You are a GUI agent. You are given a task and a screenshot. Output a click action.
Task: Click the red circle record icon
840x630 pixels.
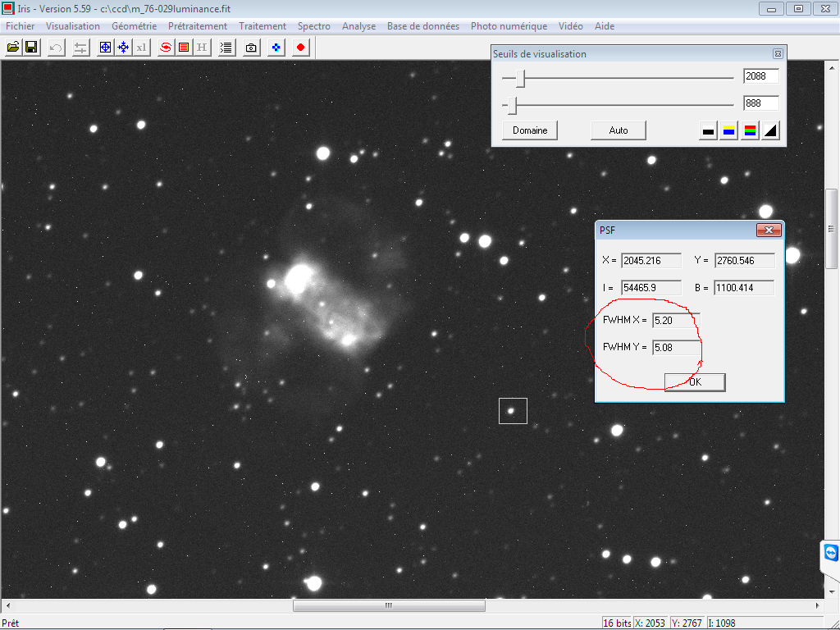click(300, 47)
